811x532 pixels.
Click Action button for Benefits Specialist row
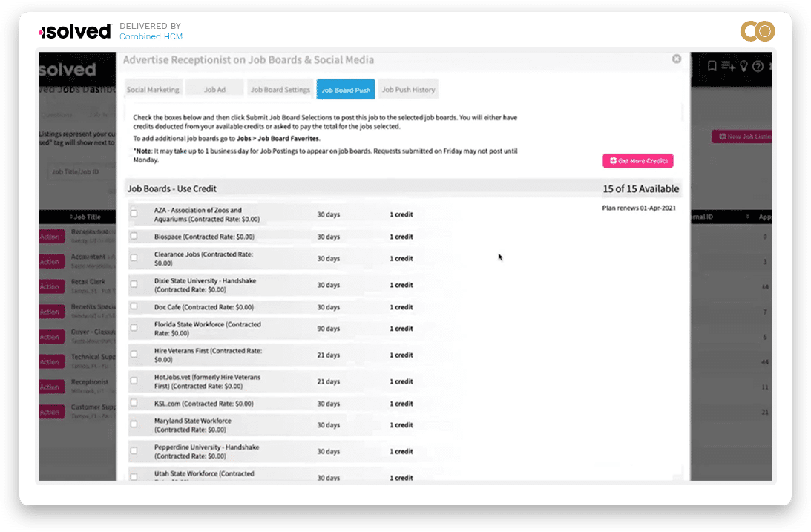(x=51, y=312)
